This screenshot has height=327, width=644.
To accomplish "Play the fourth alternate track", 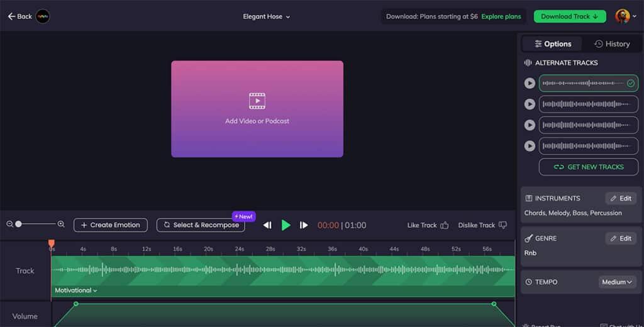I will [x=530, y=146].
